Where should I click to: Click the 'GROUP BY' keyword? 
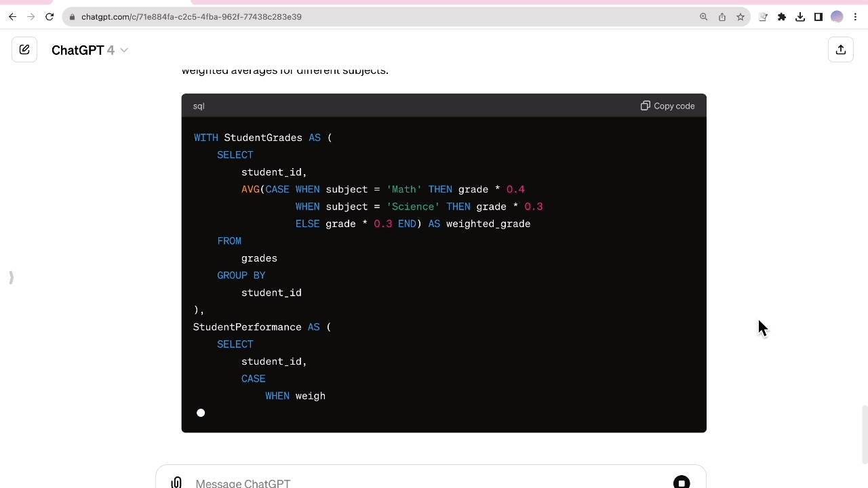click(x=241, y=275)
